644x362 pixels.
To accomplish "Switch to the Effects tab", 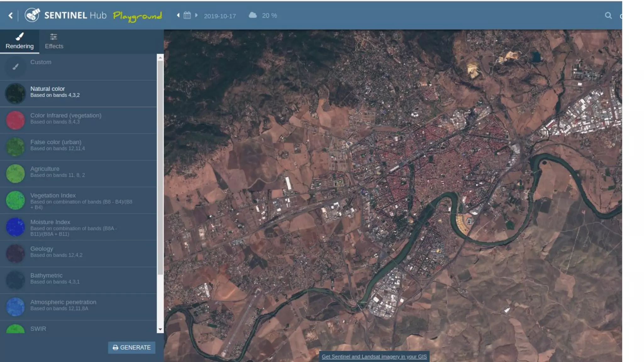I will click(54, 41).
